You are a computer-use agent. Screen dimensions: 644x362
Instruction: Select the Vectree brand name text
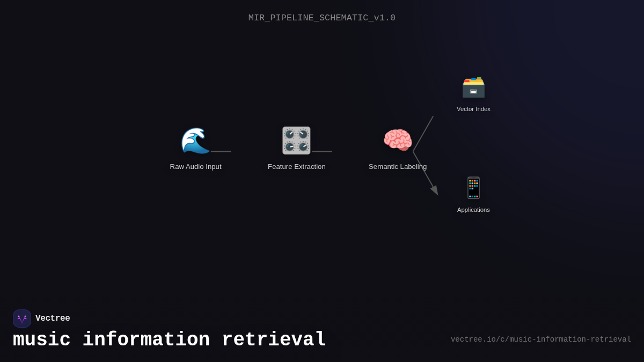(x=53, y=318)
